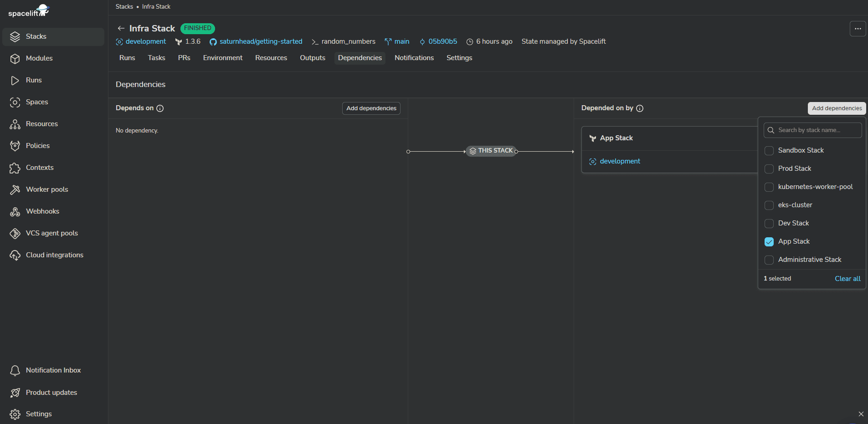Viewport: 868px width, 424px height.
Task: Open the Stacks section in the sidebar
Action: coord(36,36)
